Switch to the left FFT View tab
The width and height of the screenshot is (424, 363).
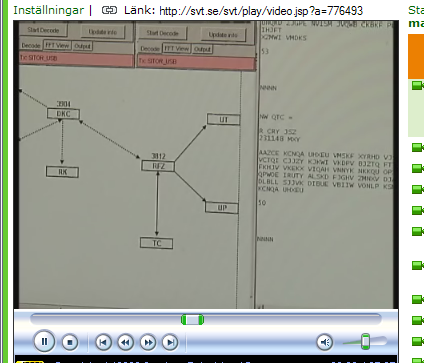[x=57, y=45]
